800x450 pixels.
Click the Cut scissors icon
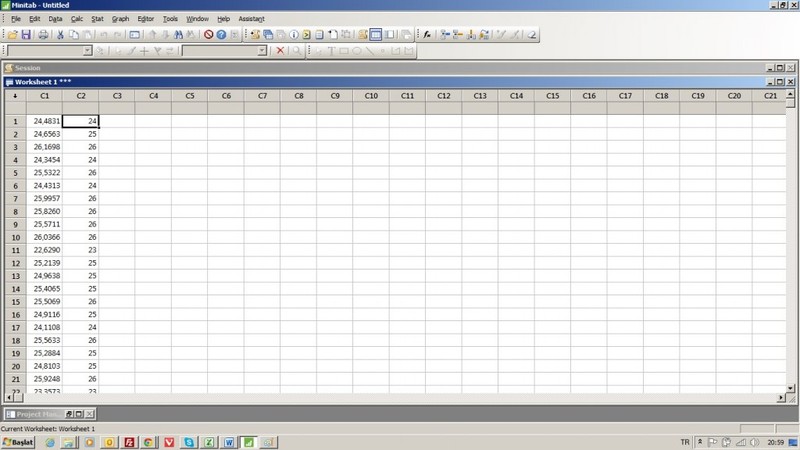tap(60, 34)
